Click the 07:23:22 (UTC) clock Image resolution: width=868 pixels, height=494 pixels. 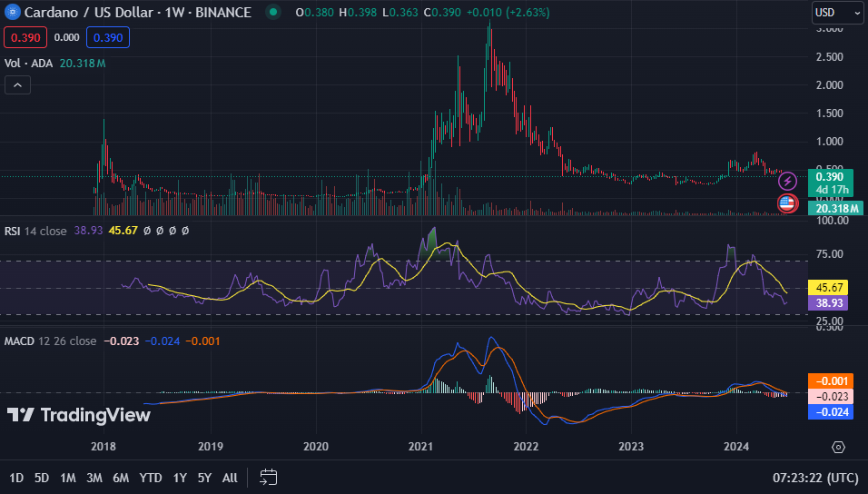[815, 478]
